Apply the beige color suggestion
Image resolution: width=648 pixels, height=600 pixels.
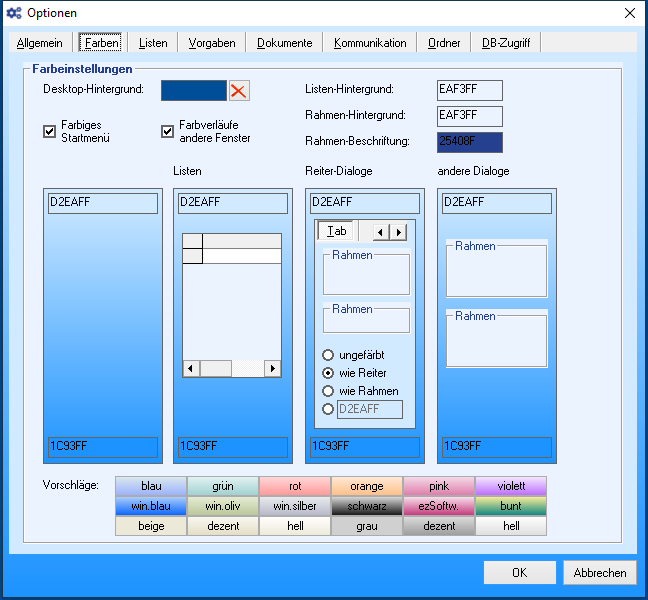(x=151, y=526)
